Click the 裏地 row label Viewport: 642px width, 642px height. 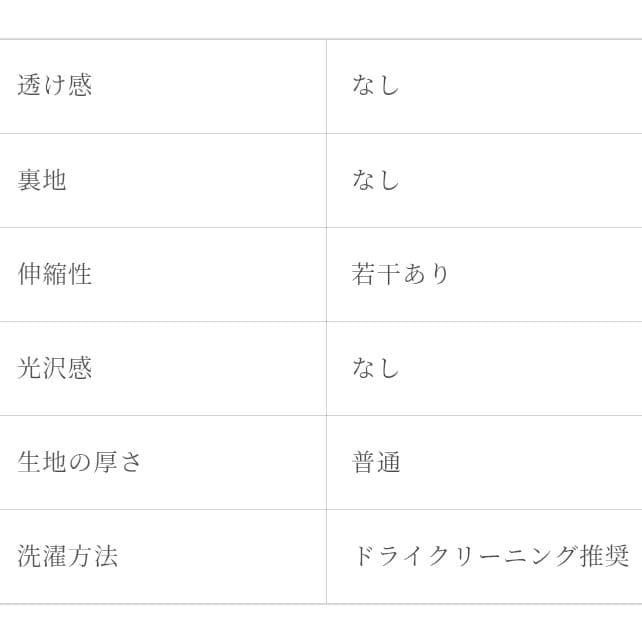(x=42, y=180)
